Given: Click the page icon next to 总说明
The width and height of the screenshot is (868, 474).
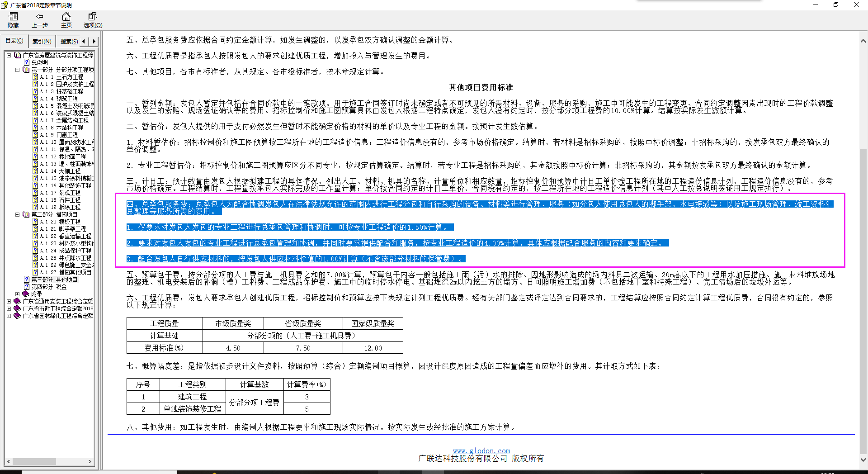Looking at the screenshot, I should pyautogui.click(x=27, y=62).
